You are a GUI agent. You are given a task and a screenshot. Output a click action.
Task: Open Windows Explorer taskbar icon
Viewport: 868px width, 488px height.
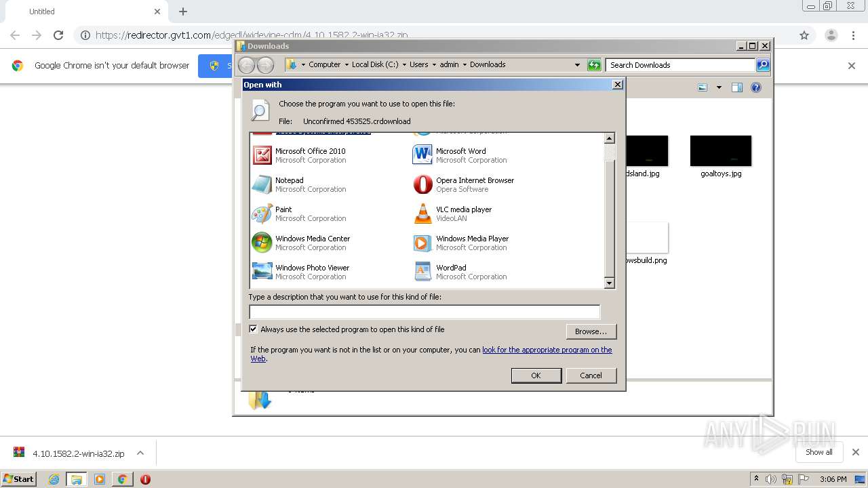pos(76,479)
